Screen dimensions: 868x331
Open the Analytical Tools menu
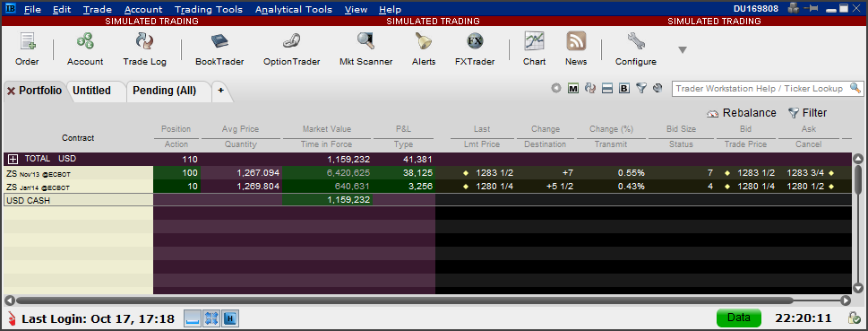coord(294,10)
